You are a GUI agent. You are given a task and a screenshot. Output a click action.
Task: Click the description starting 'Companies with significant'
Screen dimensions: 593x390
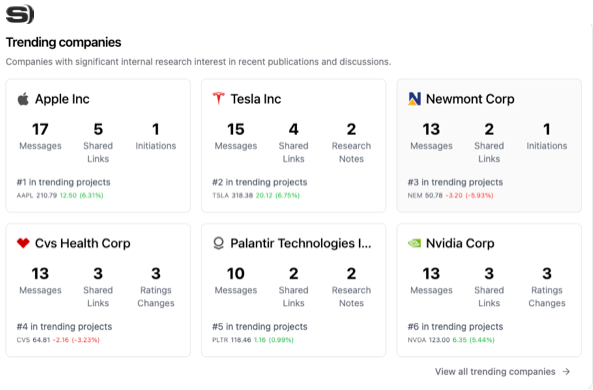click(x=199, y=62)
